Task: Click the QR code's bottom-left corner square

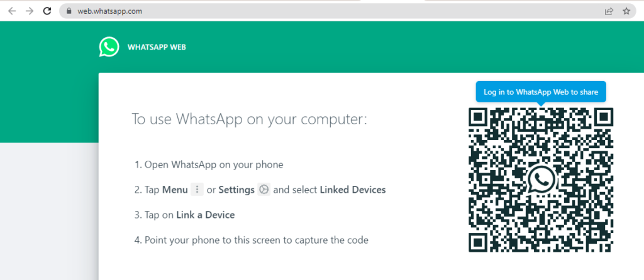Action: tap(479, 242)
